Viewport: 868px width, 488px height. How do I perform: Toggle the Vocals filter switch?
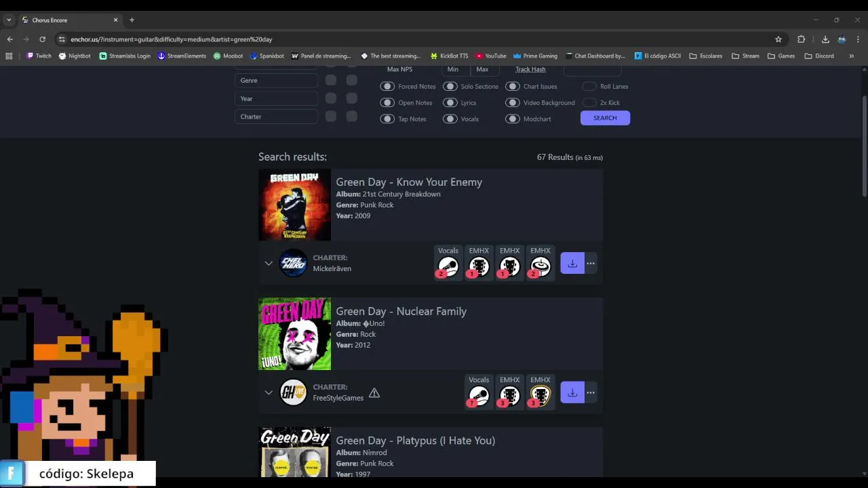point(450,119)
